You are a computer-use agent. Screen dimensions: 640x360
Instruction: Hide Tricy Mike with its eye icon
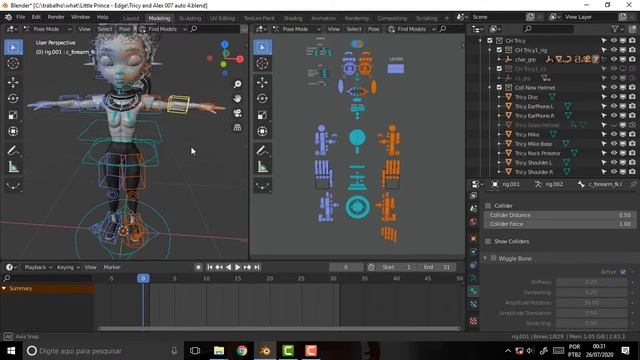tap(613, 134)
